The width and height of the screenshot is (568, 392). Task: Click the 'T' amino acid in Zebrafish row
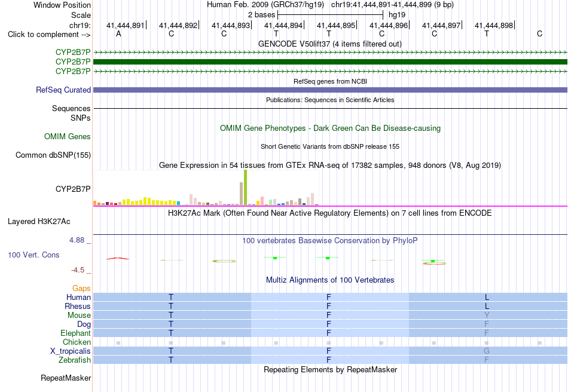click(x=171, y=360)
